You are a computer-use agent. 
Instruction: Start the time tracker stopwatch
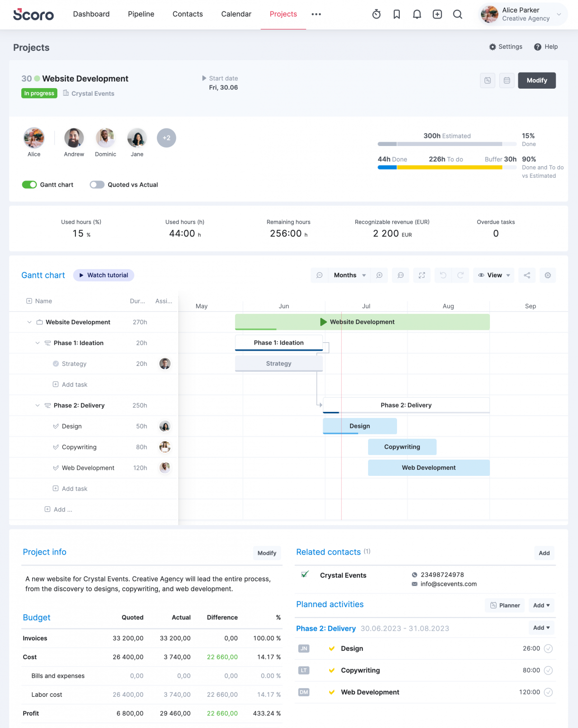[x=376, y=14]
